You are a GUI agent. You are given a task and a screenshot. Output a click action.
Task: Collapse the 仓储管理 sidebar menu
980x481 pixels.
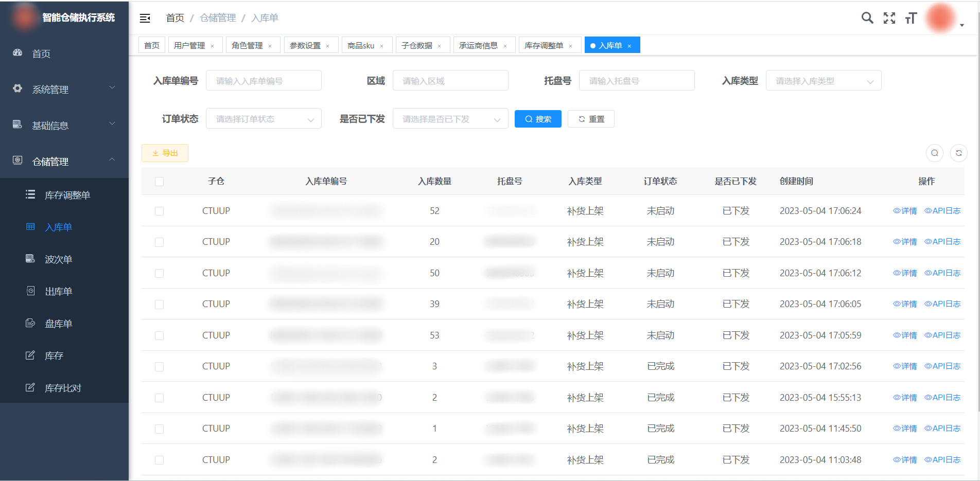(x=64, y=161)
